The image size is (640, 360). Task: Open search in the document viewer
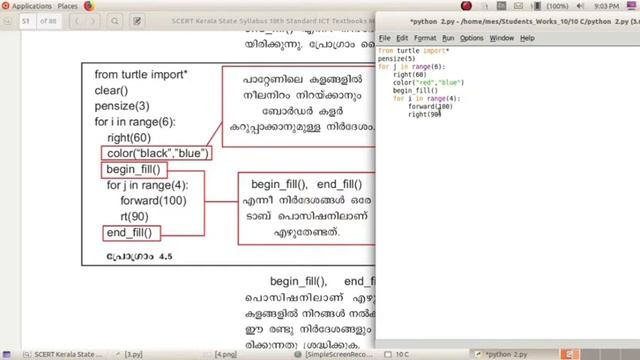[115, 21]
